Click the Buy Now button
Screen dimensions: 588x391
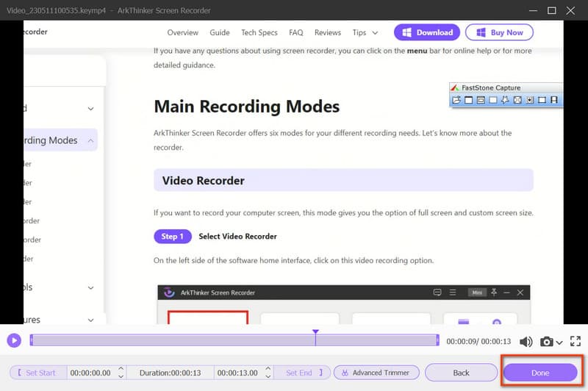pos(499,32)
